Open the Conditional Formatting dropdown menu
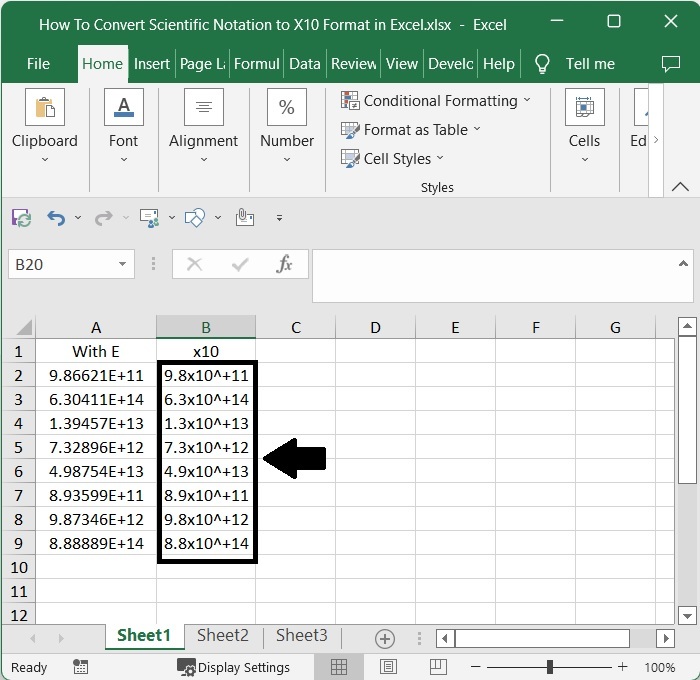This screenshot has height=680, width=700. coord(527,100)
